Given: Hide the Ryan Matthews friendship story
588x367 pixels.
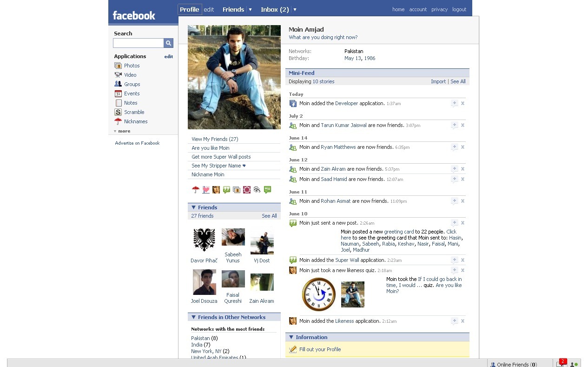Looking at the screenshot, I should (x=462, y=147).
